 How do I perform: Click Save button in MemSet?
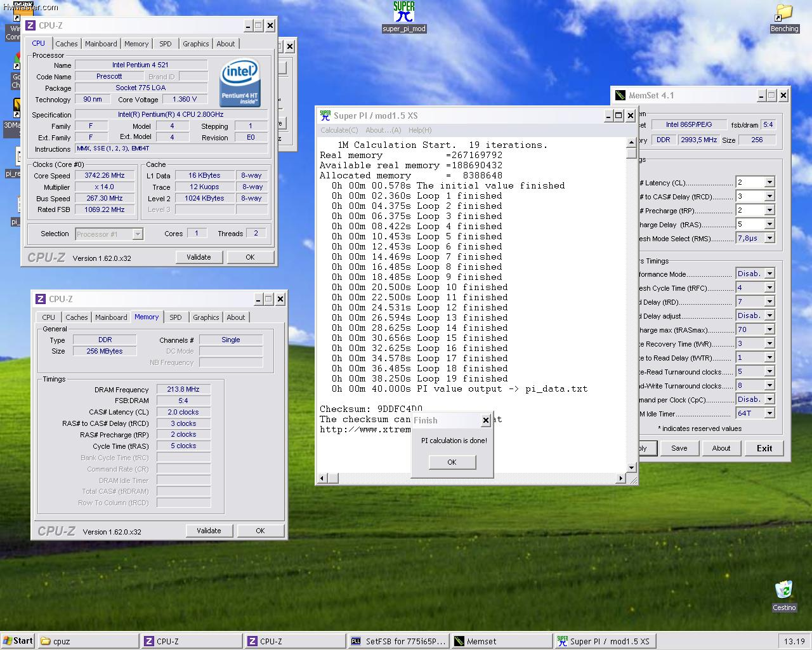[679, 448]
